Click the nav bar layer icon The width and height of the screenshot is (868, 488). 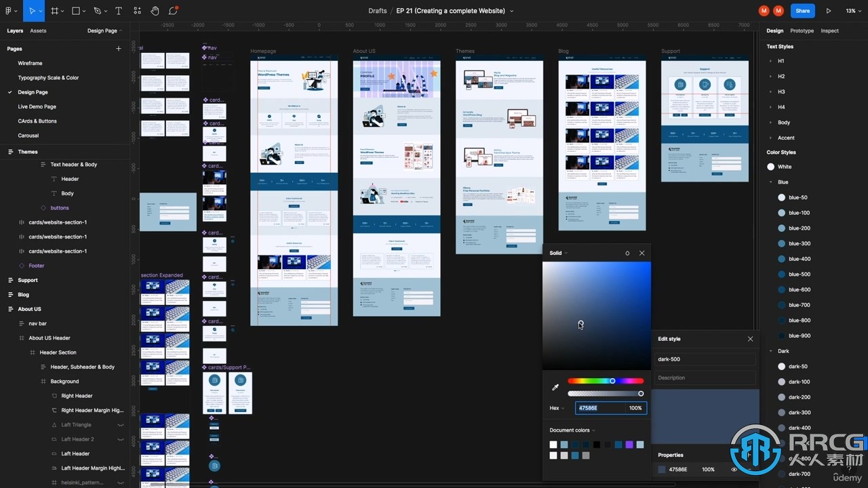22,323
